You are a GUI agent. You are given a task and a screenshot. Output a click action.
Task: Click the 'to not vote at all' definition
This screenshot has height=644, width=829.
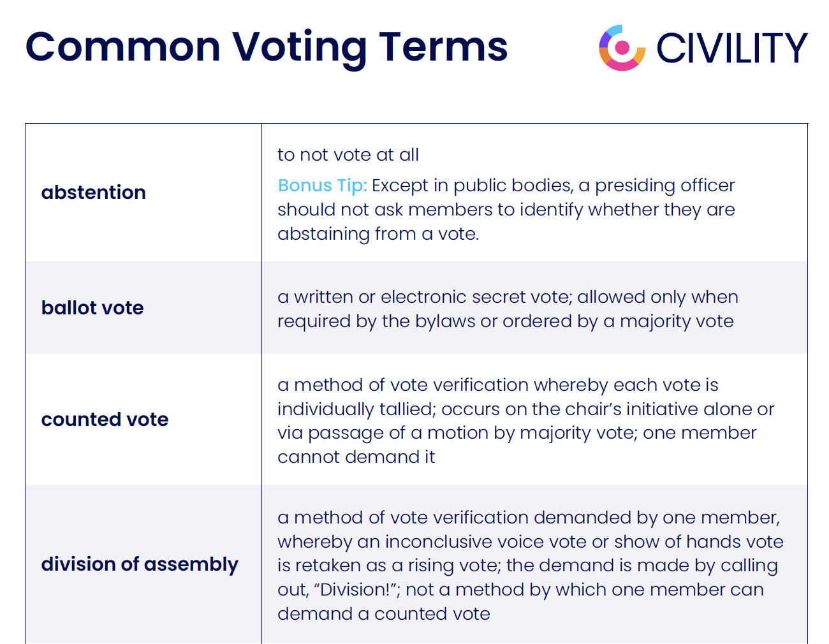(348, 155)
